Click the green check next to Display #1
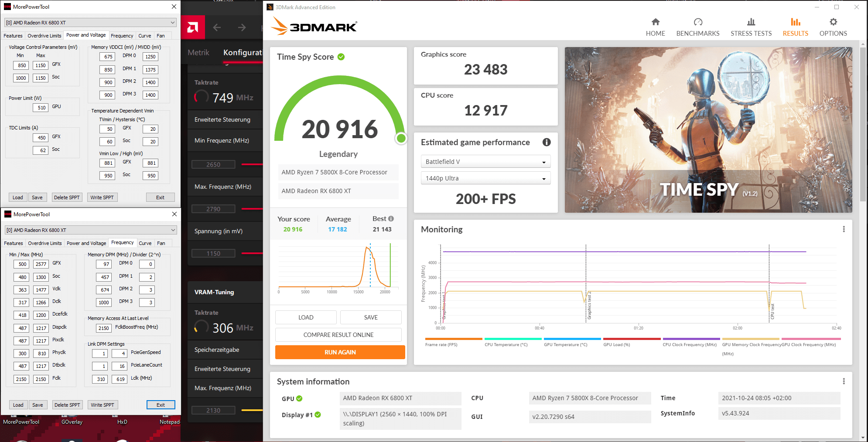Image resolution: width=868 pixels, height=442 pixels. click(x=318, y=415)
